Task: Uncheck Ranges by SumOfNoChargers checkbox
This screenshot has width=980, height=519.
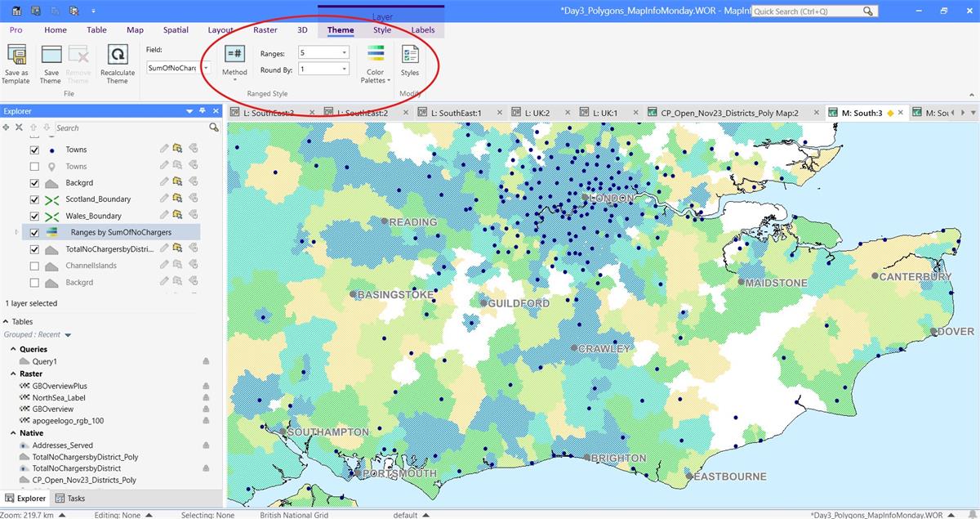Action: coord(34,232)
